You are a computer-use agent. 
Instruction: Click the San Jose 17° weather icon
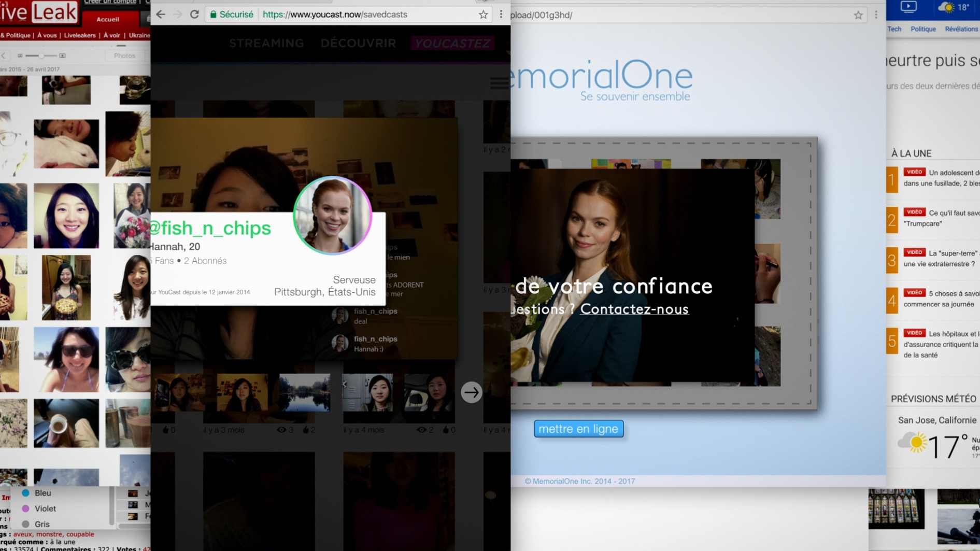[912, 443]
